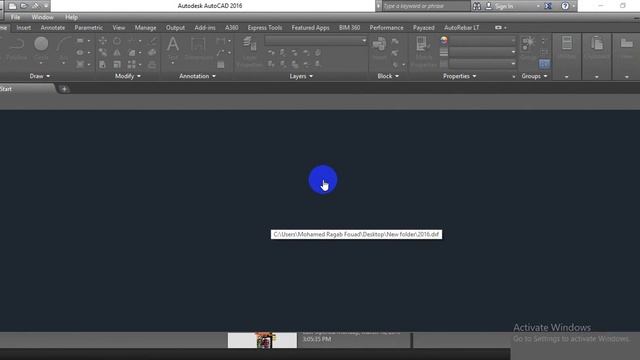Image resolution: width=640 pixels, height=360 pixels.
Task: Switch to the Express Tools tab
Action: tap(265, 28)
